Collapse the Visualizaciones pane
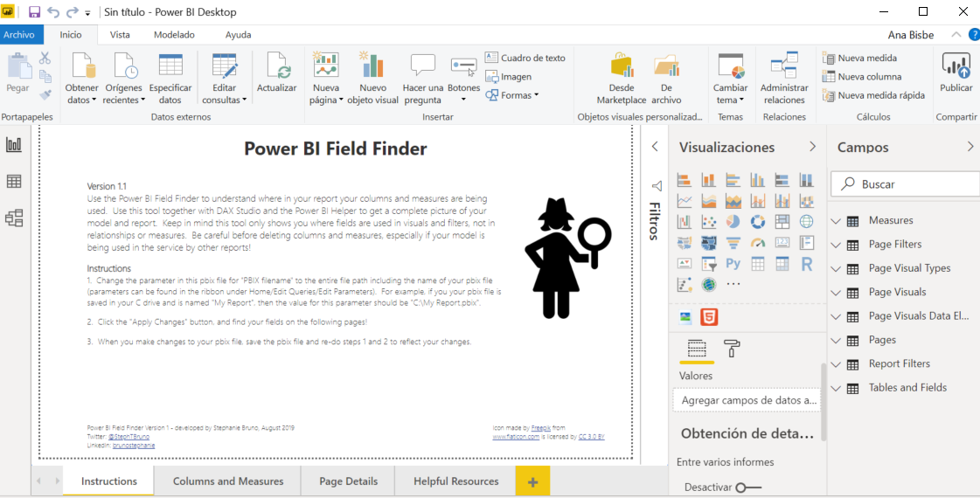980x498 pixels. pyautogui.click(x=812, y=147)
